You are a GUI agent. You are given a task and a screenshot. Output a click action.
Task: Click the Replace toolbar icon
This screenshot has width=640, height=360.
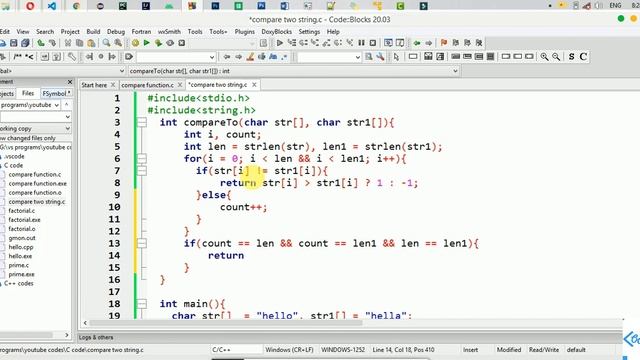118,43
